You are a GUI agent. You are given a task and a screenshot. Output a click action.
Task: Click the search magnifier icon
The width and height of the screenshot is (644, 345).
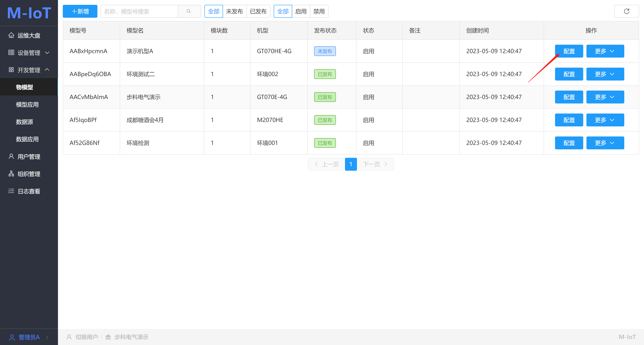(189, 11)
